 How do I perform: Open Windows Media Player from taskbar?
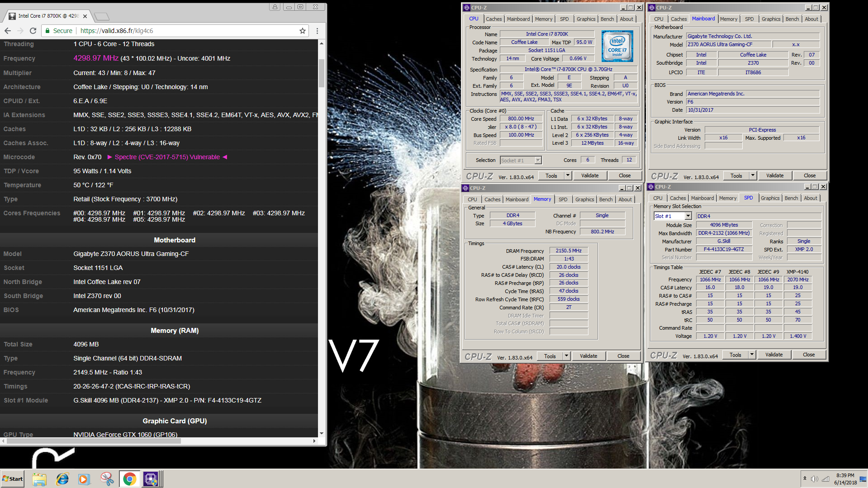pyautogui.click(x=84, y=479)
